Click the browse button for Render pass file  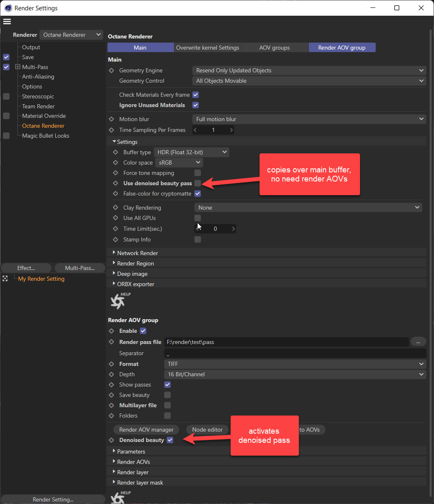tap(418, 342)
